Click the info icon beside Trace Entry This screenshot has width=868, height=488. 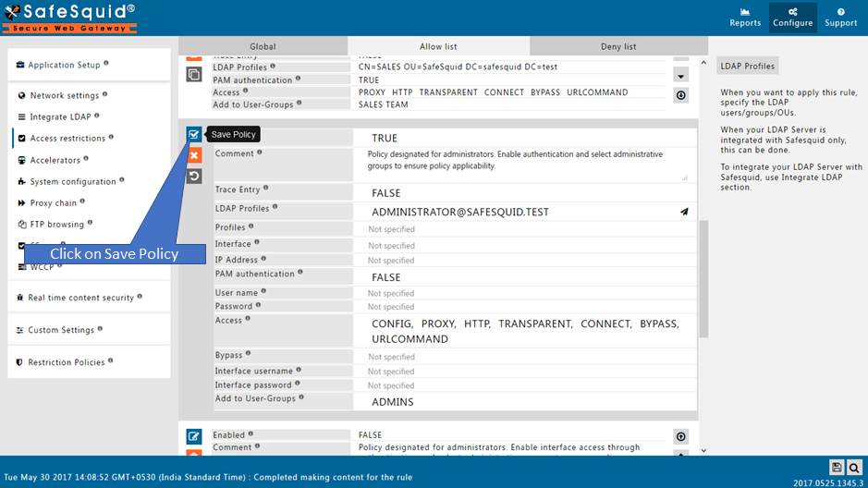click(265, 189)
